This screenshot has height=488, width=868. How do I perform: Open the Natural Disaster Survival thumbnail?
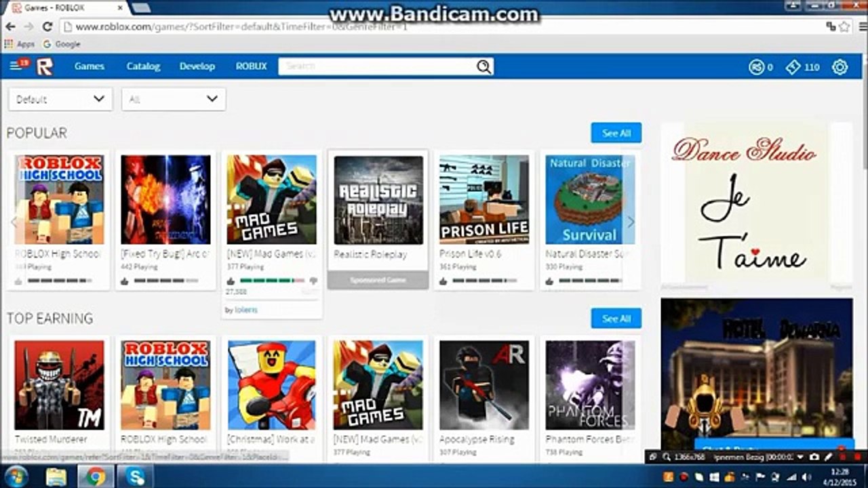pos(590,200)
